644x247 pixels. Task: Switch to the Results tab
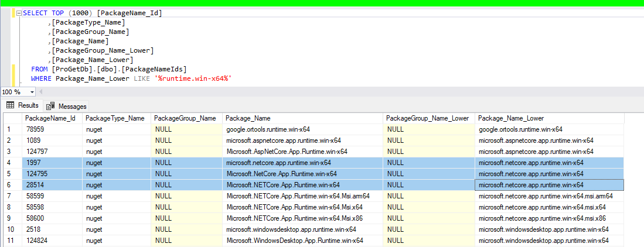pyautogui.click(x=28, y=105)
